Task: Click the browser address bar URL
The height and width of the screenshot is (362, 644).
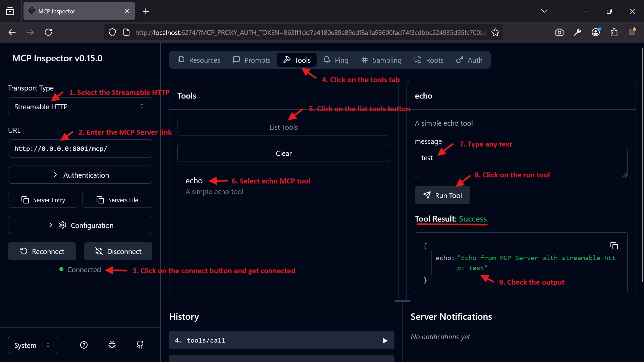Action: [311, 32]
